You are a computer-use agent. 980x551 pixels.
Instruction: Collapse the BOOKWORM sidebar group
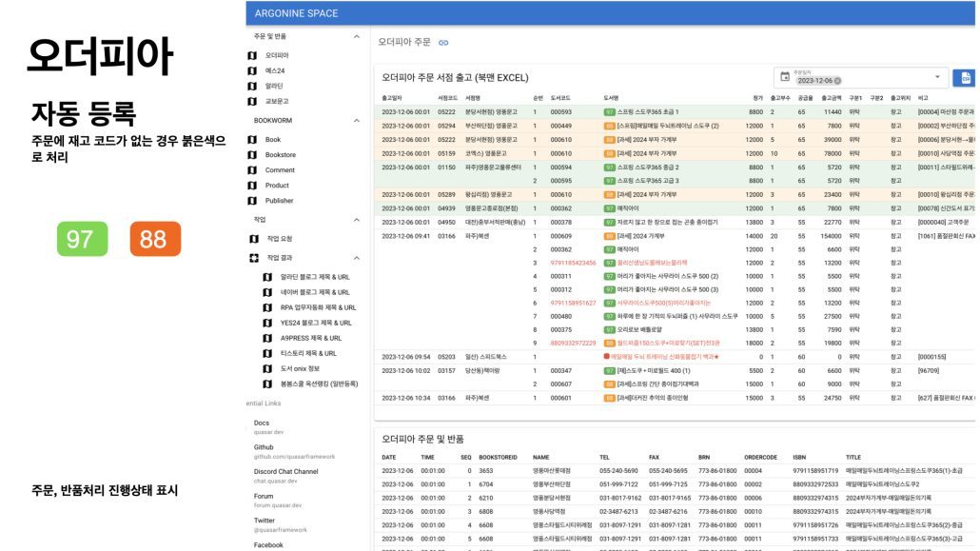tap(356, 121)
